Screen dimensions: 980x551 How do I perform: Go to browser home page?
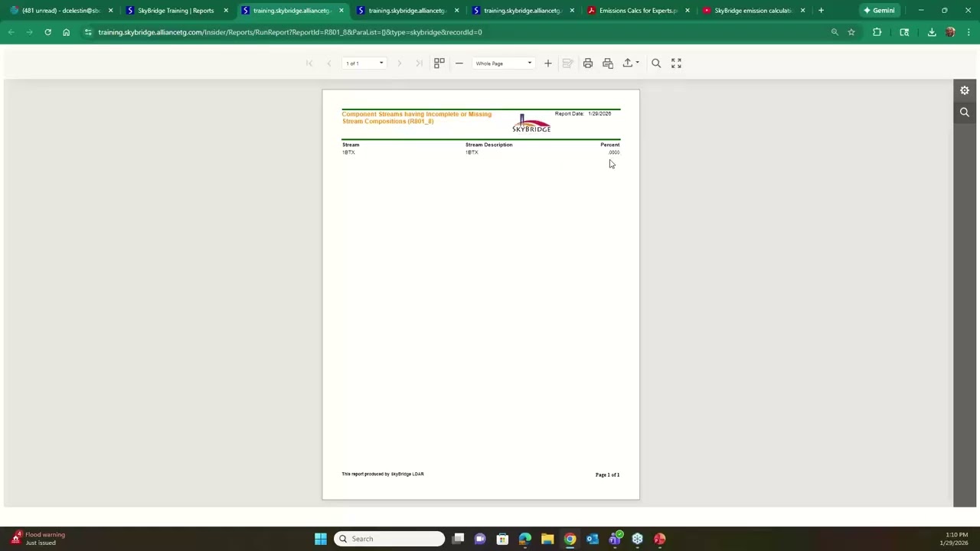(x=67, y=32)
